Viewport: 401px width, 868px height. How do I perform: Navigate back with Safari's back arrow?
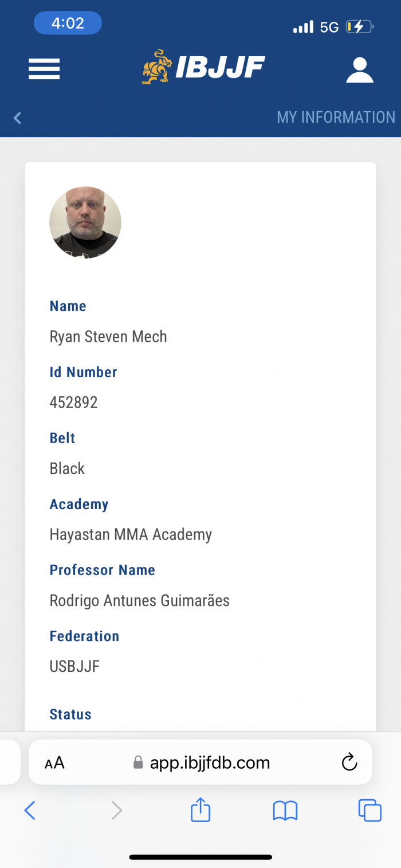[30, 811]
